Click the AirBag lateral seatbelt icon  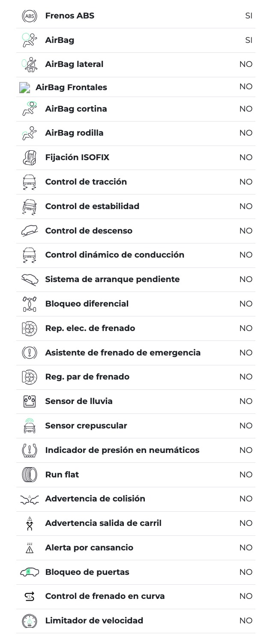(29, 64)
